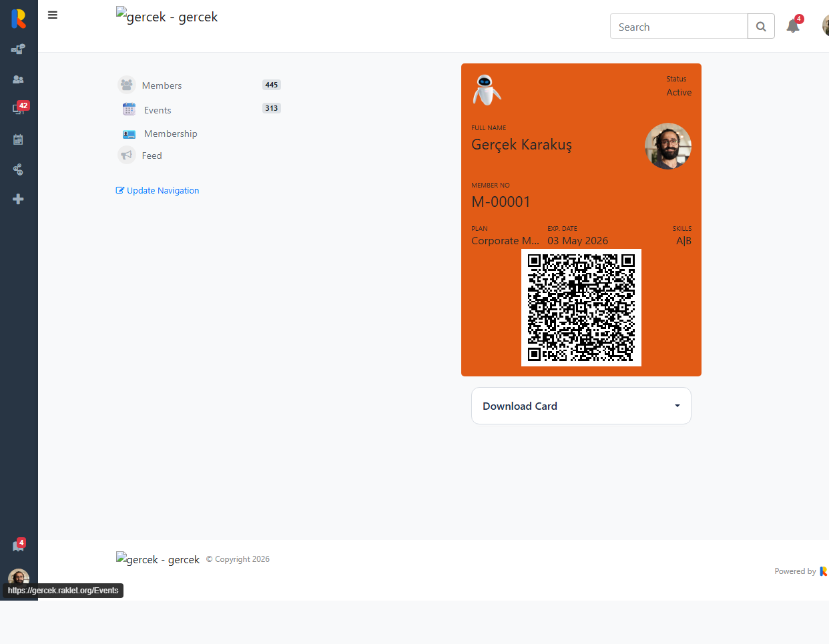
Task: Click the Feed megaphone icon
Action: (x=127, y=155)
